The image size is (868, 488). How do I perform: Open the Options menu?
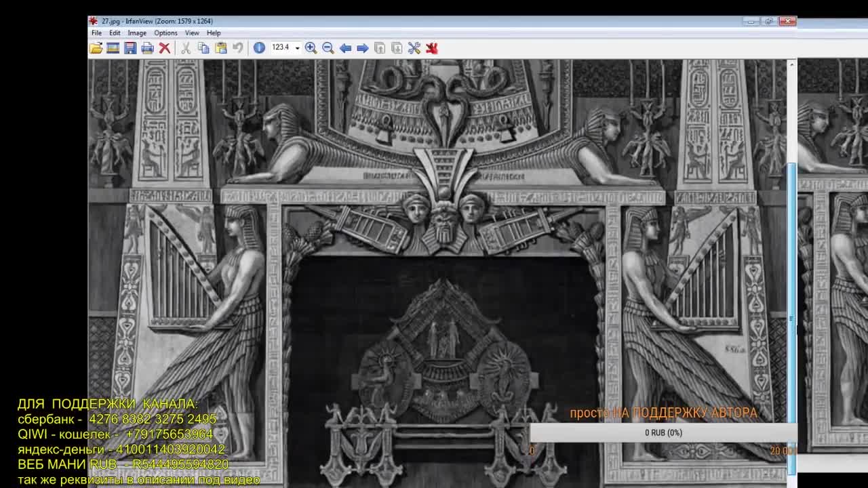coord(165,33)
